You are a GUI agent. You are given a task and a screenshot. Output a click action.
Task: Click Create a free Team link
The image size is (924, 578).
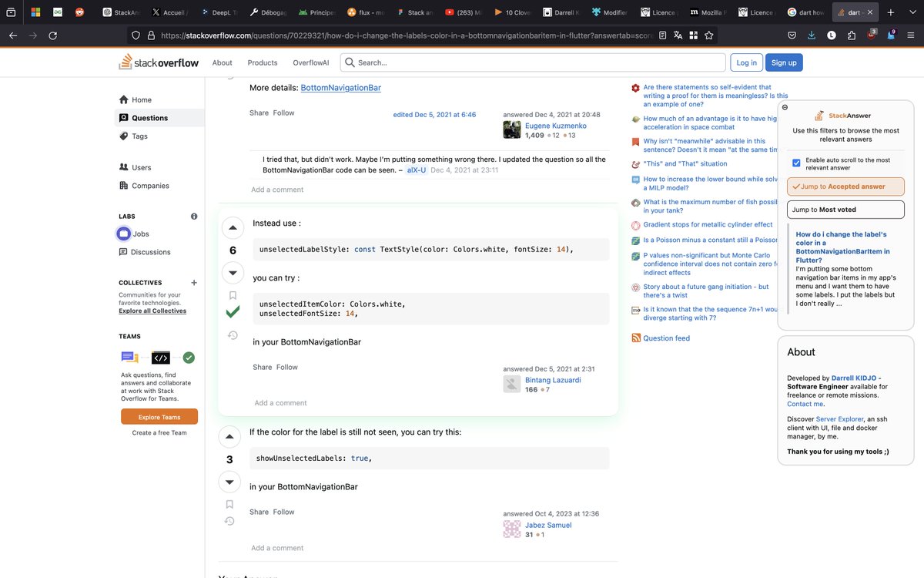[159, 432]
